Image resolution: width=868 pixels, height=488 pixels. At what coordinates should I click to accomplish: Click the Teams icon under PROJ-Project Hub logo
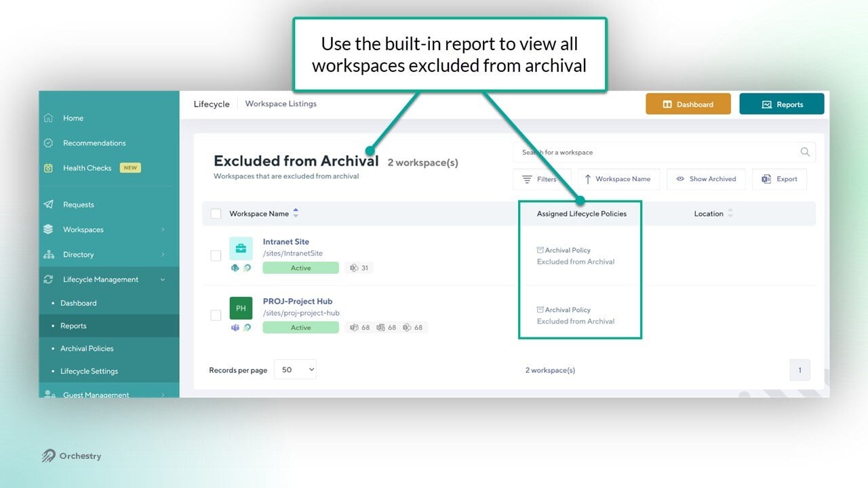[235, 327]
